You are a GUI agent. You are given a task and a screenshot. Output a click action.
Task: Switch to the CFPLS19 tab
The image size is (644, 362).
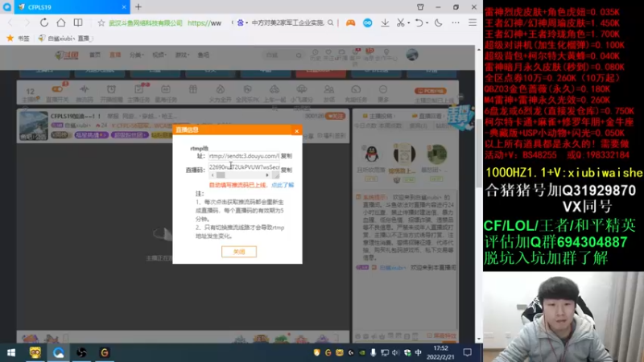(72, 7)
